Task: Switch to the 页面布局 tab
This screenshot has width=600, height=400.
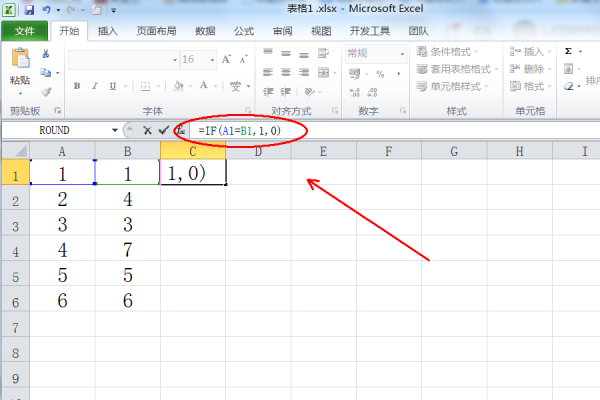Action: [157, 31]
